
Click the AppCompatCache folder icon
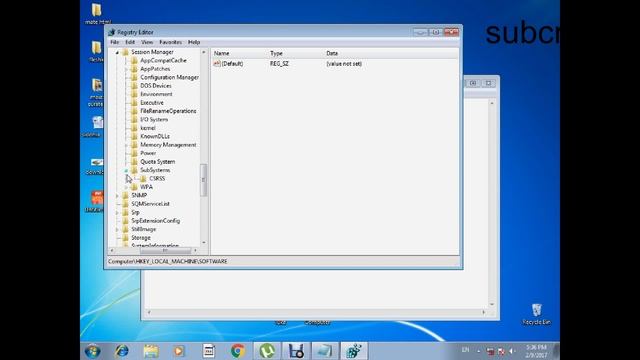[x=134, y=60]
